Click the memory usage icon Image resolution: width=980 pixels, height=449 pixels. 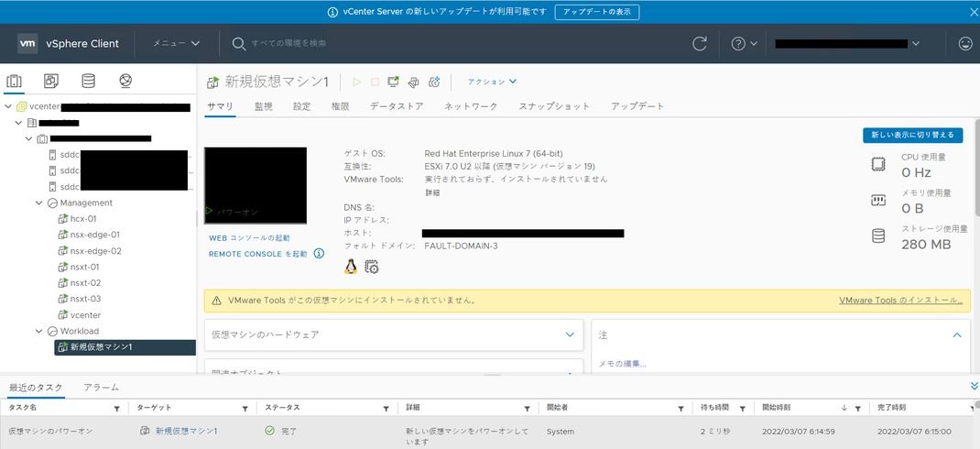878,201
